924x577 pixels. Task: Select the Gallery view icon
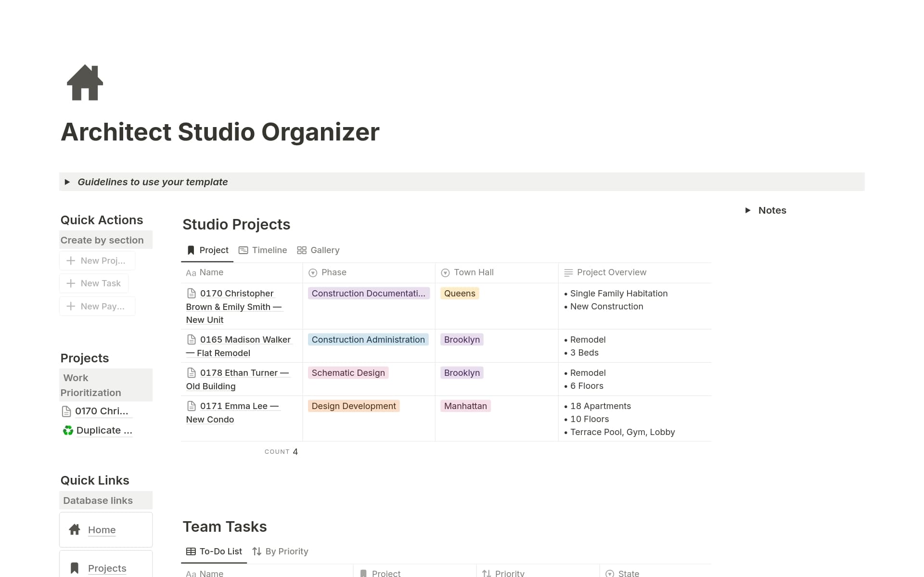(302, 250)
